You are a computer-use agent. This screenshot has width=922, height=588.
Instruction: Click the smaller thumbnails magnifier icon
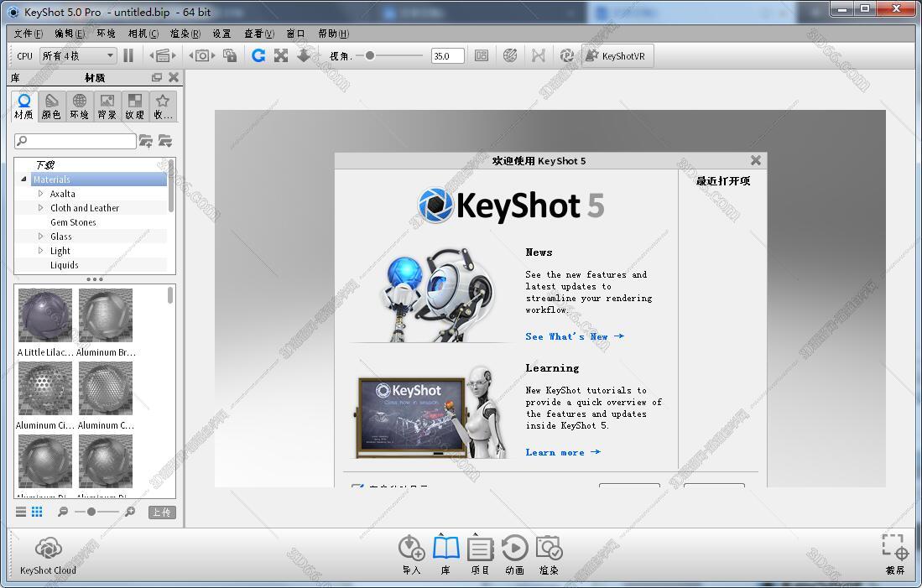click(x=63, y=513)
